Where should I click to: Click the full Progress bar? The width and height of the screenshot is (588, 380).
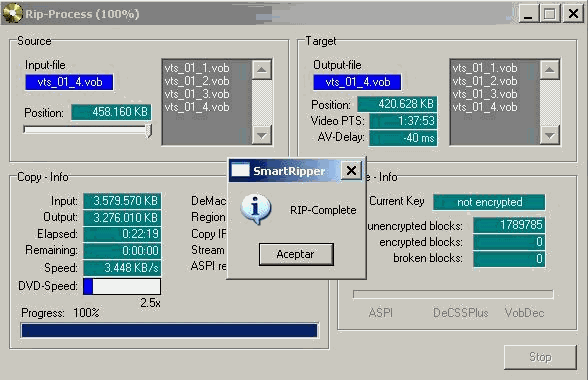pyautogui.click(x=170, y=330)
